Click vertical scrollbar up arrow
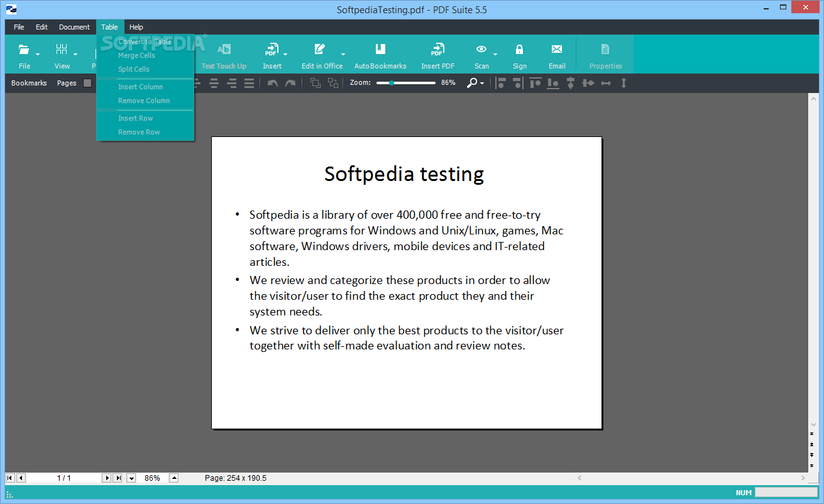Screen dimensions: 824x504 tap(814, 99)
